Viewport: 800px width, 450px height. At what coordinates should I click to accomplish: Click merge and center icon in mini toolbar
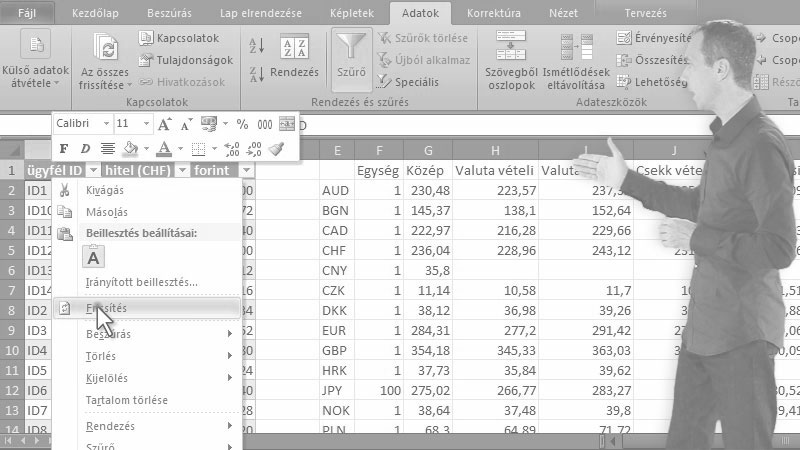click(287, 124)
